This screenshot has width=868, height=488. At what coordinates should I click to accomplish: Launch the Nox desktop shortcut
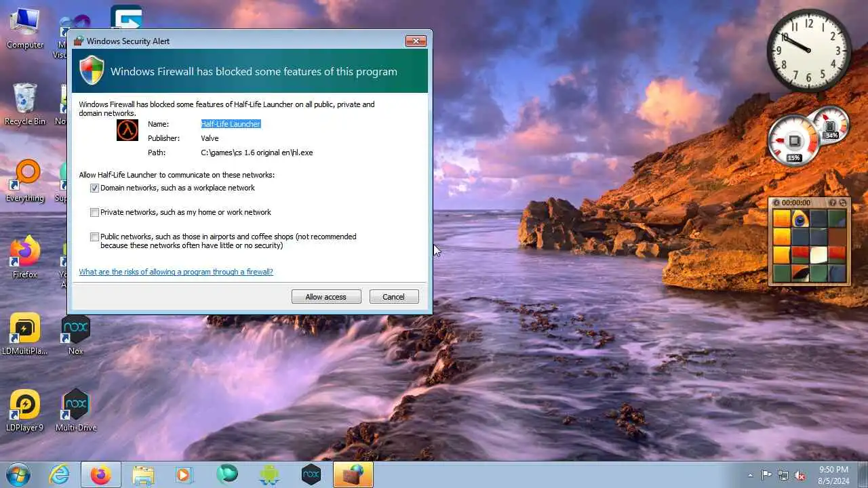click(x=75, y=333)
